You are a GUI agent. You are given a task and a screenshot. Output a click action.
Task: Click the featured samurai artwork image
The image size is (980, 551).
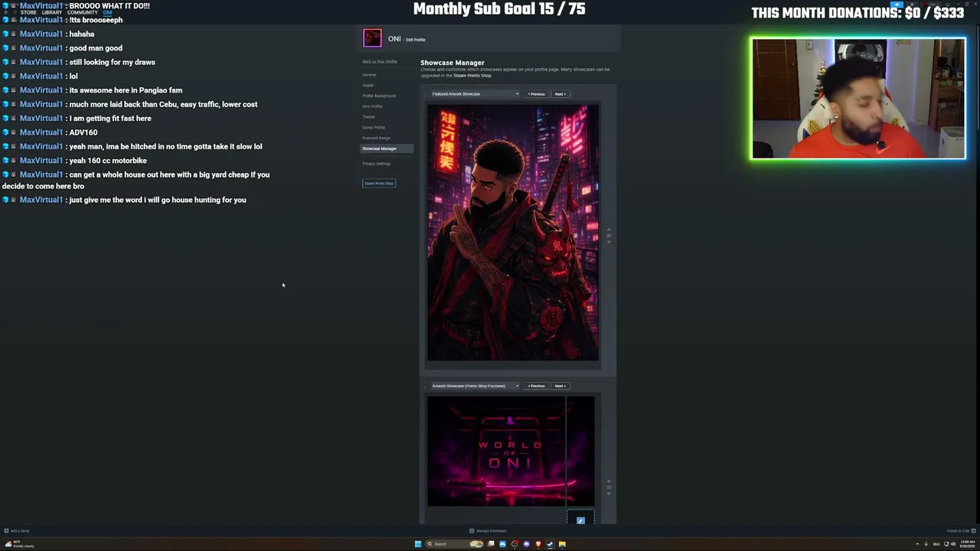[x=513, y=233]
